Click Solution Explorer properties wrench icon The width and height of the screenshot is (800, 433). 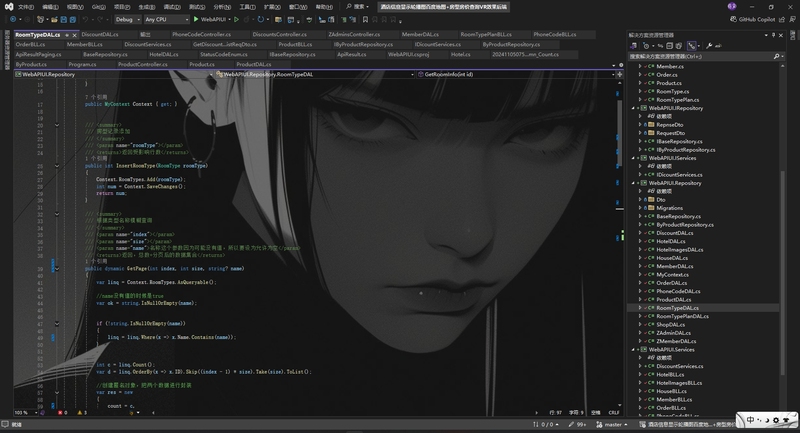click(709, 45)
